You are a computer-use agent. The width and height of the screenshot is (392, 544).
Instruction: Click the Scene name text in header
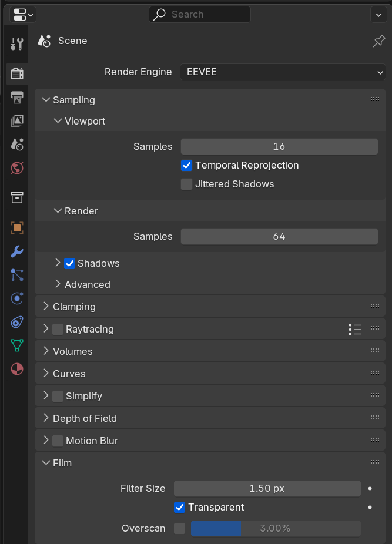click(72, 41)
